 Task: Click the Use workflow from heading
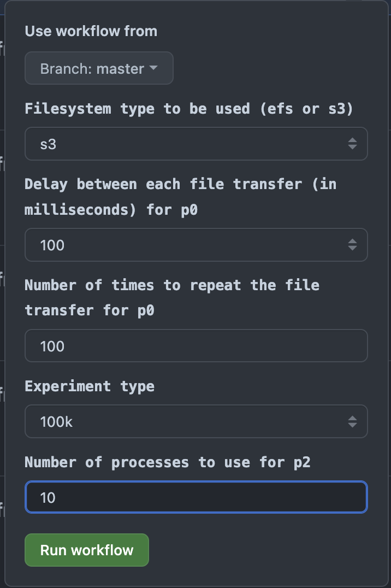90,31
